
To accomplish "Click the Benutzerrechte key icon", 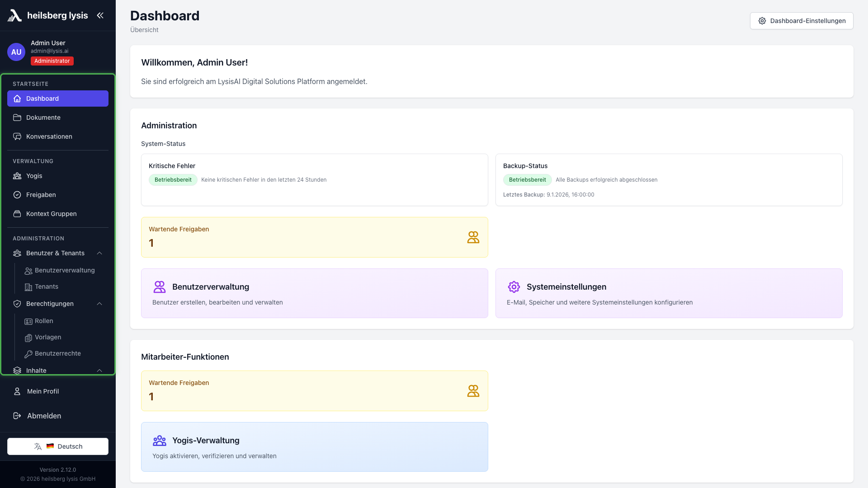I will pos(28,353).
